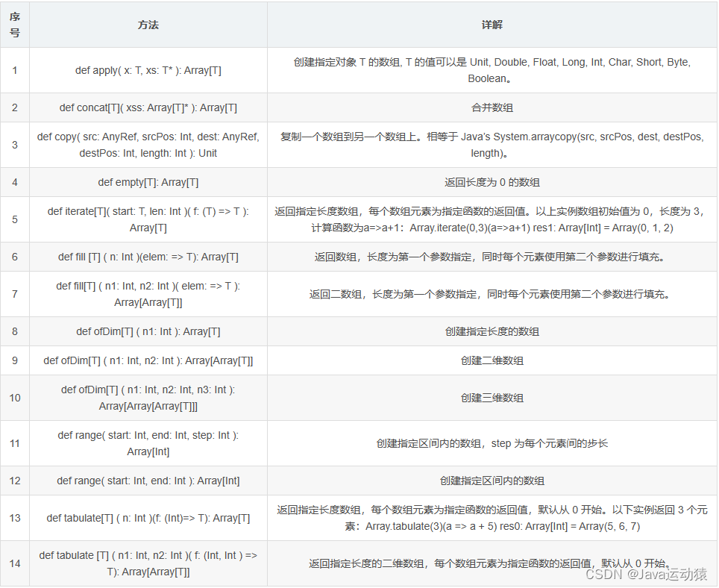Click the first fill method cell
The width and height of the screenshot is (719, 588).
(x=147, y=257)
